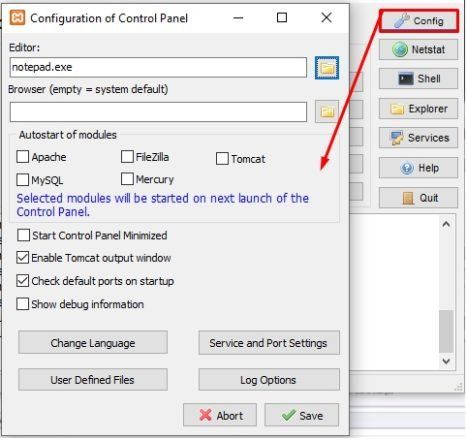Click the Quit door button
Image resolution: width=467 pixels, height=440 pixels.
pyautogui.click(x=418, y=198)
